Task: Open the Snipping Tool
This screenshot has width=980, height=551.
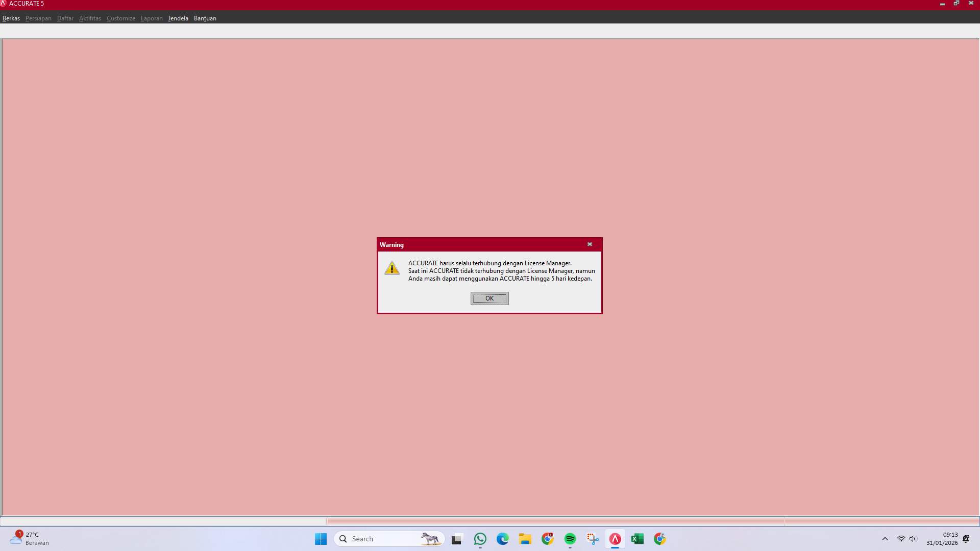Action: (593, 539)
